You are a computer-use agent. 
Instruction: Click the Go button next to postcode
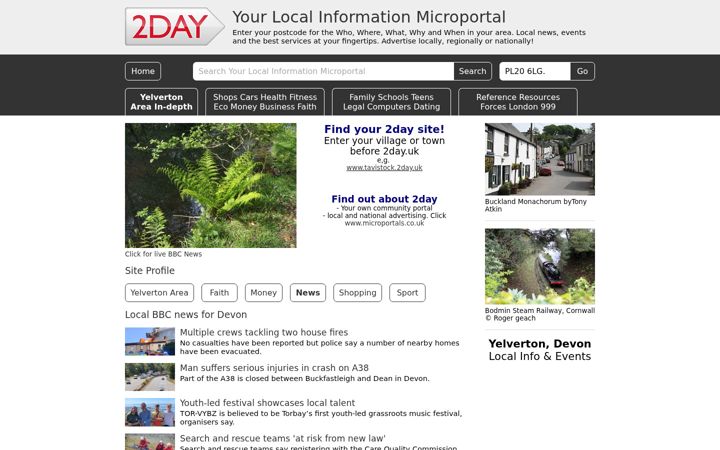tap(582, 71)
